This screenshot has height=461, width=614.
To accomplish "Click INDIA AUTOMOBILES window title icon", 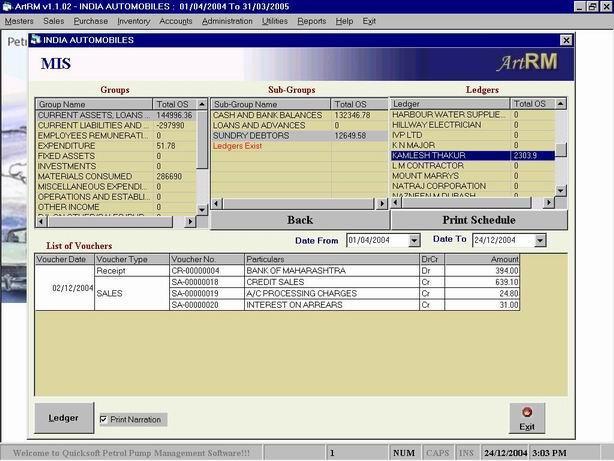I will point(36,40).
